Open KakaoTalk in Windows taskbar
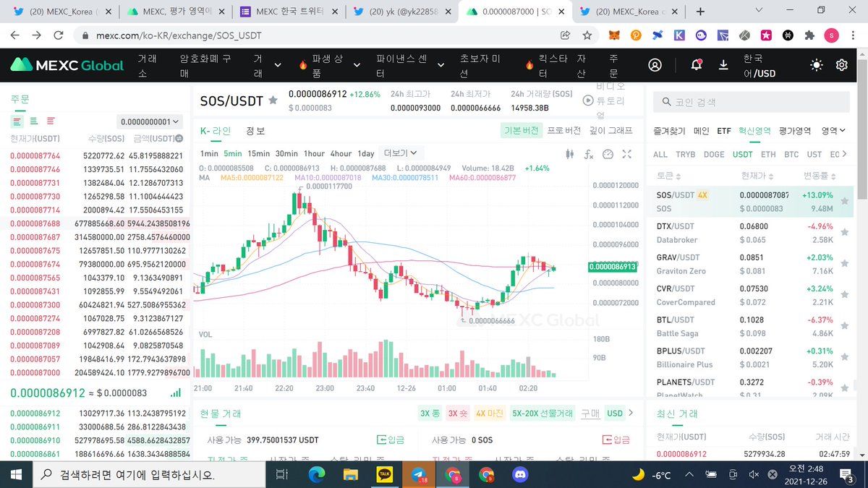The width and height of the screenshot is (868, 488). point(384,475)
